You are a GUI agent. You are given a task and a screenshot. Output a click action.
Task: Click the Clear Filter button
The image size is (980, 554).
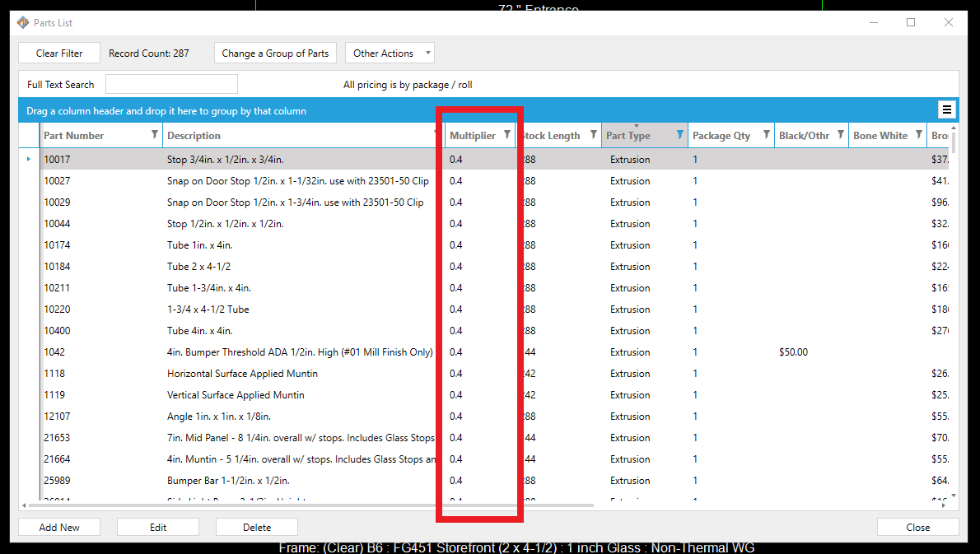[x=59, y=53]
